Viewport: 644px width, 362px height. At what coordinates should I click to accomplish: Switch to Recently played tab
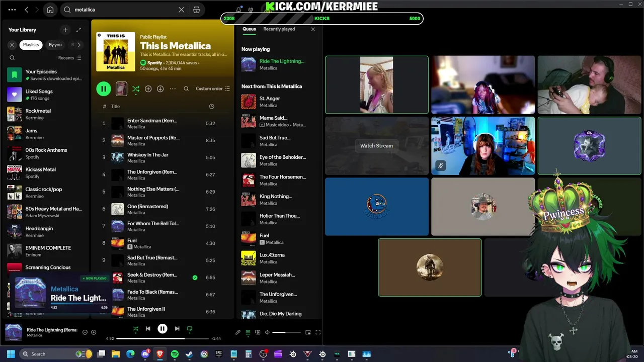(x=279, y=29)
